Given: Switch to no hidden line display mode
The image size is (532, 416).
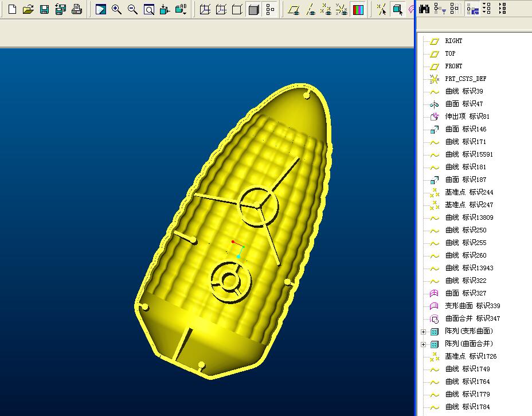Looking at the screenshot, I should pos(237,9).
